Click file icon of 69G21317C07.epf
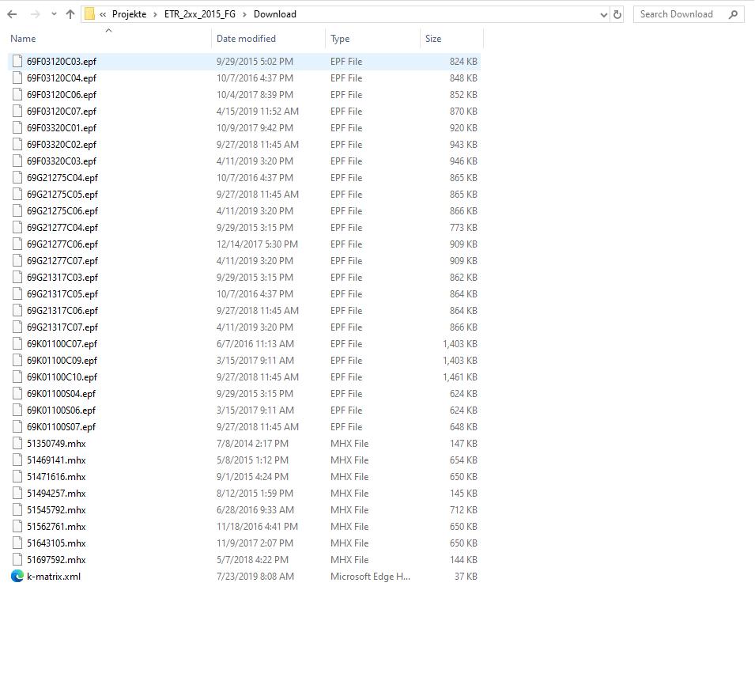Image resolution: width=755 pixels, height=700 pixels. pos(17,327)
